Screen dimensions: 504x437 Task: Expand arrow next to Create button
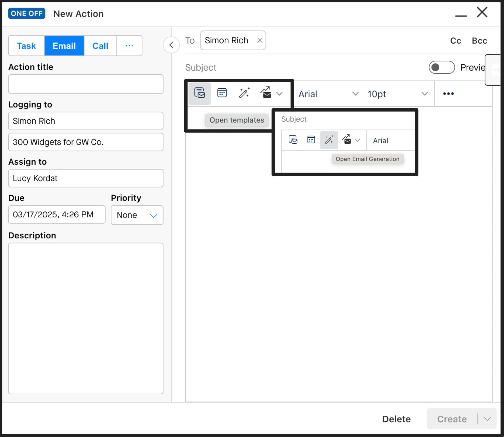pos(487,419)
